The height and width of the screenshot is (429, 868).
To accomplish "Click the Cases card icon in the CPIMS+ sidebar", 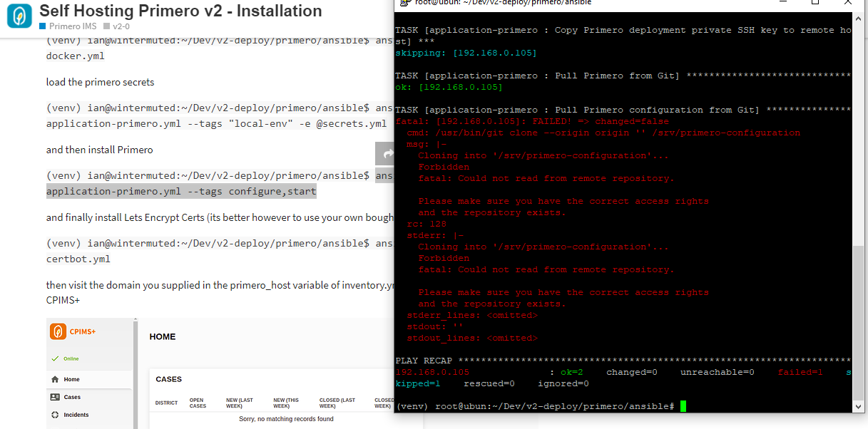I will click(55, 397).
